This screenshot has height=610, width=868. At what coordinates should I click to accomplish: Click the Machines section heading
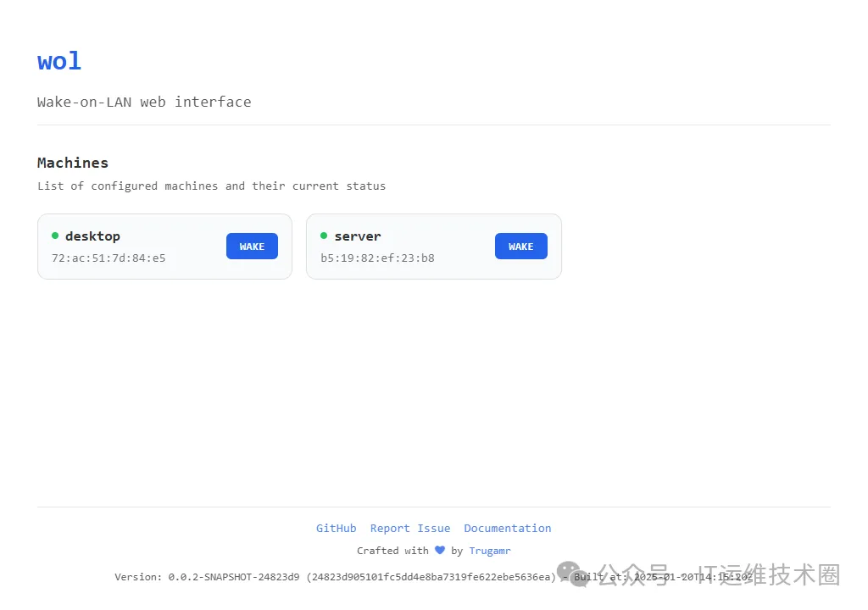click(73, 163)
